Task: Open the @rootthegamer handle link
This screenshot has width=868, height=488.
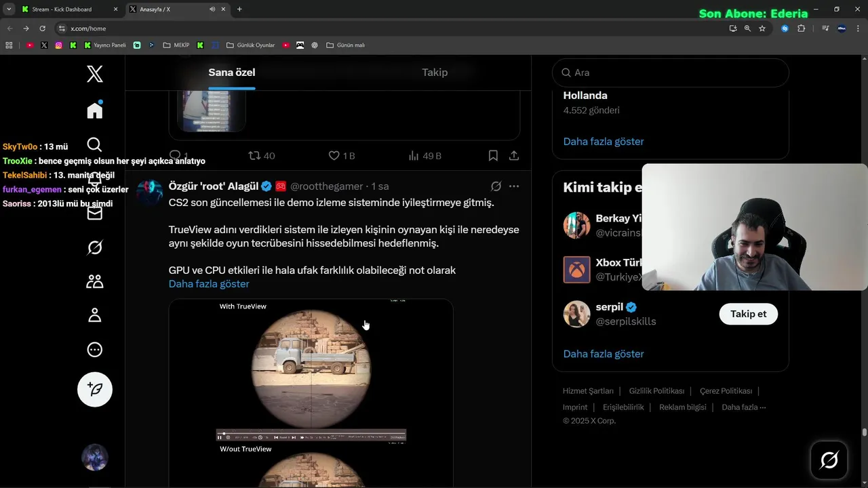Action: tap(327, 186)
